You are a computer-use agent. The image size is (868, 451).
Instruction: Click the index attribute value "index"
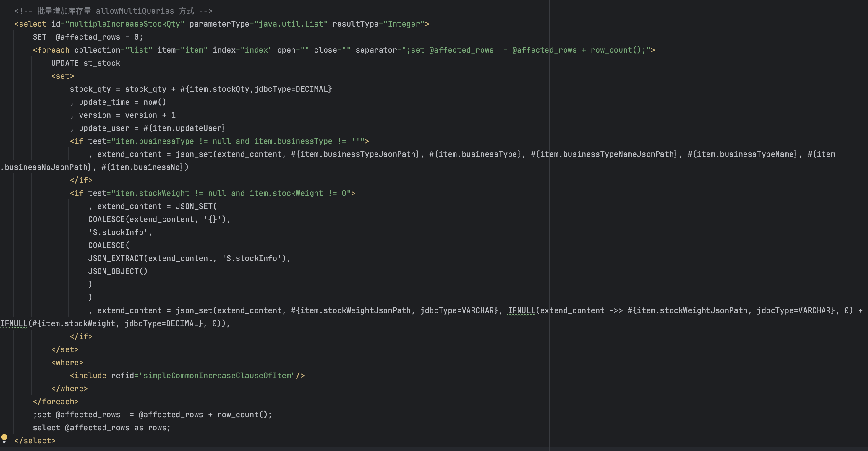[256, 50]
